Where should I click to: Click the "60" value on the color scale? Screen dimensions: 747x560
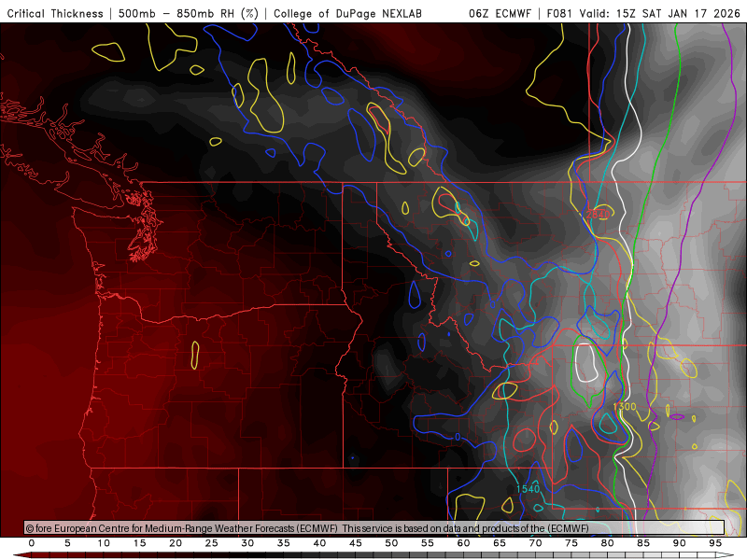[463, 543]
